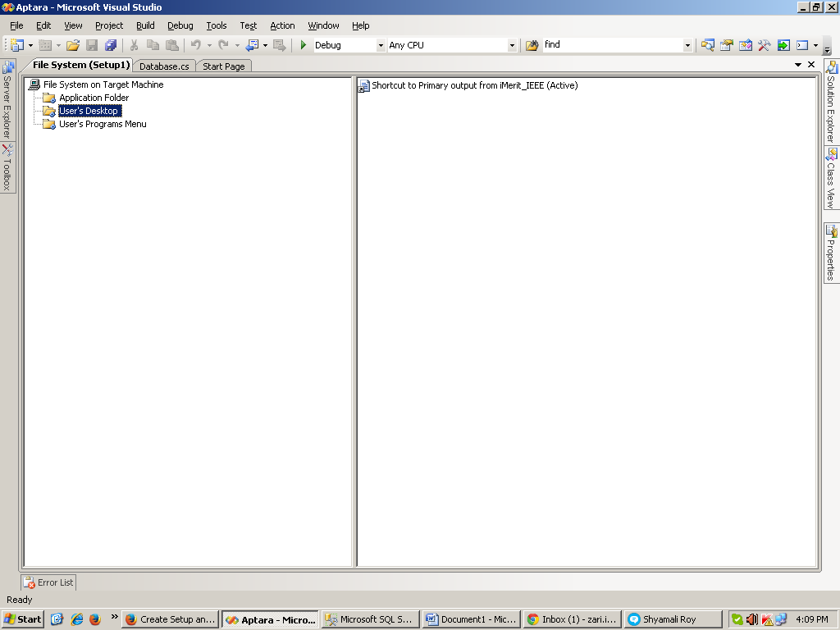Viewport: 840px width, 630px height.
Task: Open the New Project dropdown arrow
Action: [x=30, y=46]
